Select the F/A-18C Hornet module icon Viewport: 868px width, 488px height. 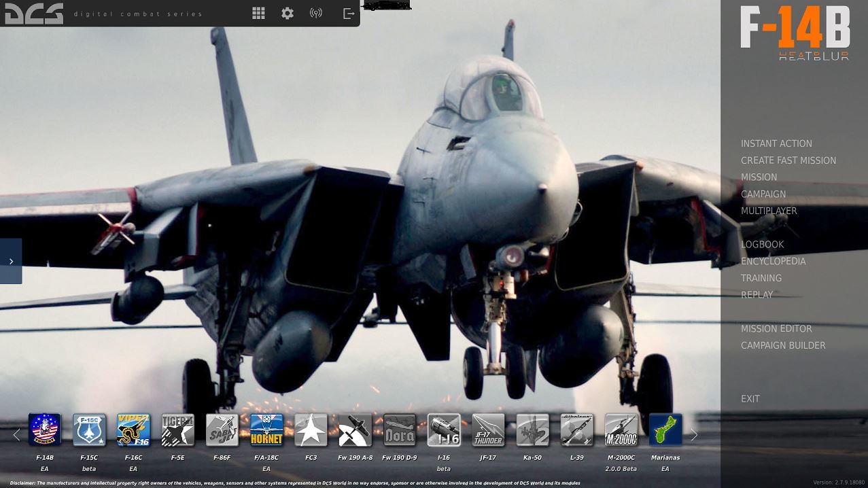click(x=266, y=430)
